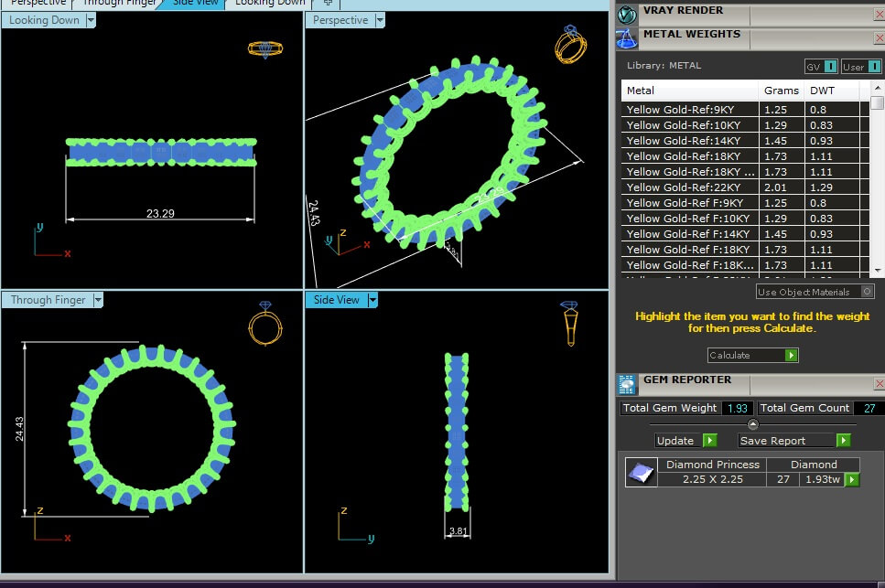Image resolution: width=885 pixels, height=588 pixels.
Task: Click the ring icon in Looking Down viewport
Action: [x=264, y=49]
